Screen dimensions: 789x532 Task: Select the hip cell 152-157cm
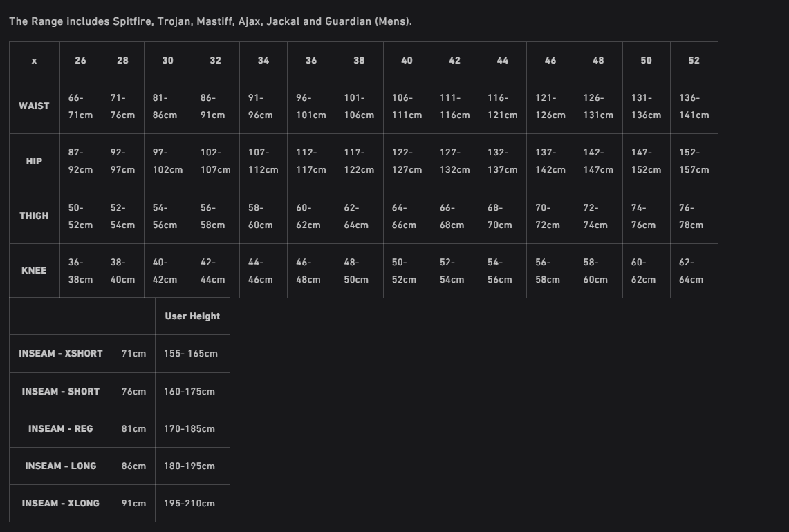click(694, 162)
